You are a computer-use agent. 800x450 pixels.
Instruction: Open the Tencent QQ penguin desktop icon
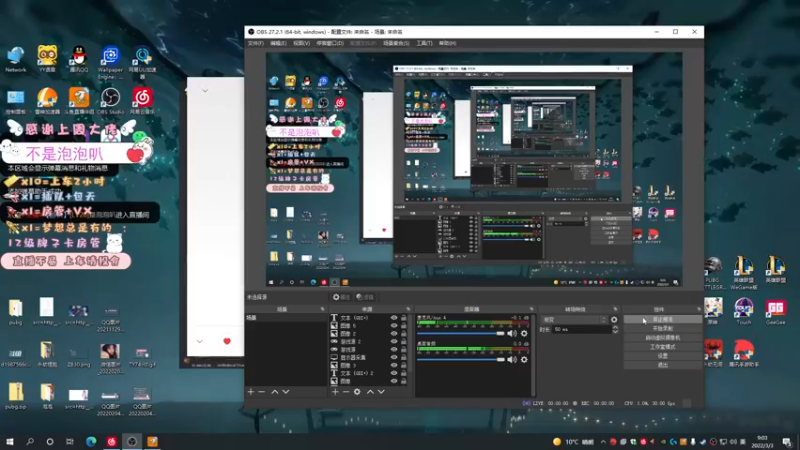click(x=79, y=59)
